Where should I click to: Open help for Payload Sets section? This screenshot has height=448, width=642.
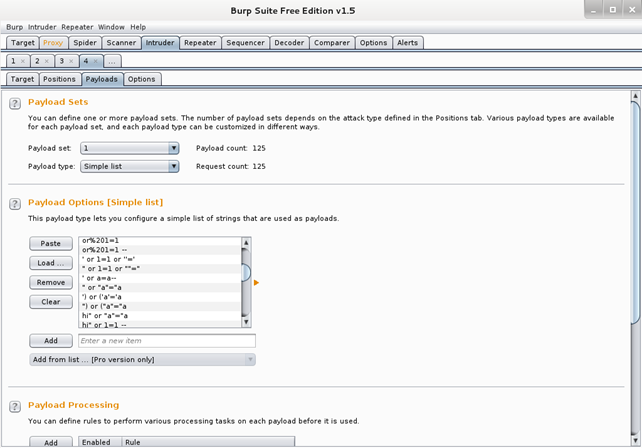pos(16,103)
